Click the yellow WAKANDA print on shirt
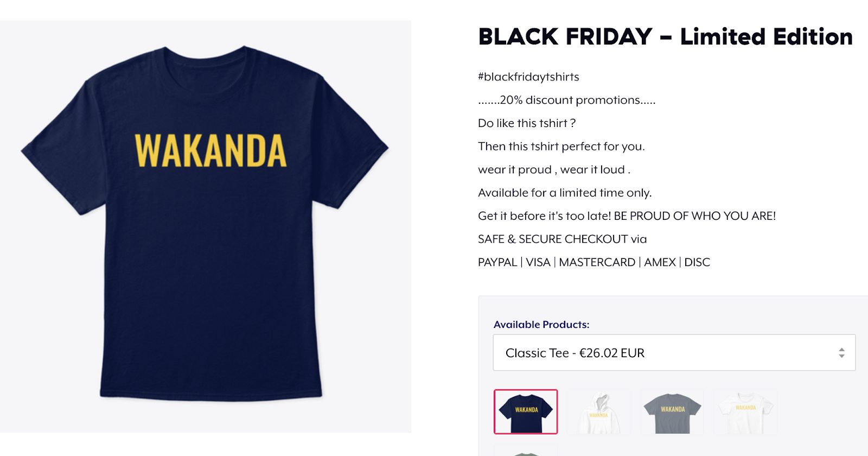Screen dimensions: 868x456 click(210, 150)
